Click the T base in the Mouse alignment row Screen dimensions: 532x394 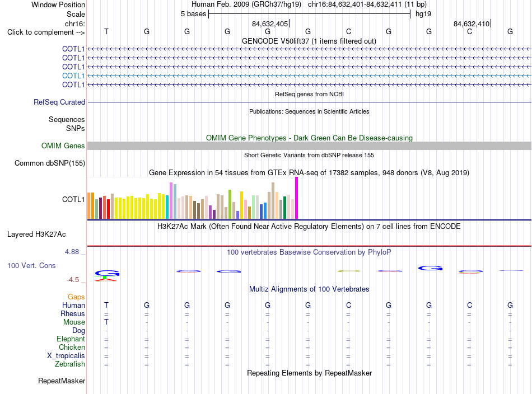coord(106,322)
